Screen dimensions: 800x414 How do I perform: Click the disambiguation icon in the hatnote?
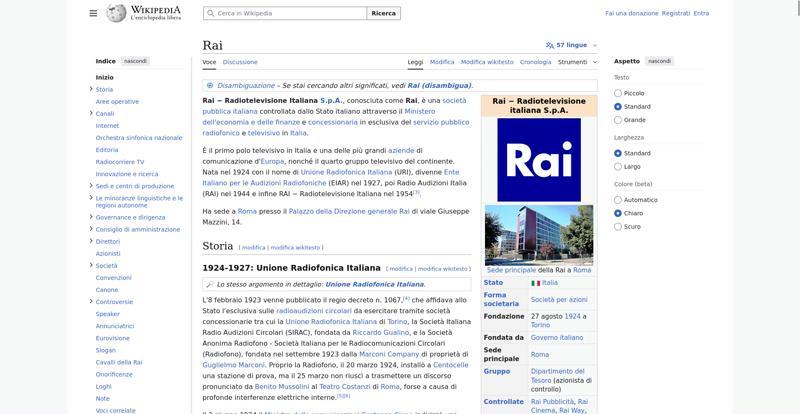pos(209,85)
